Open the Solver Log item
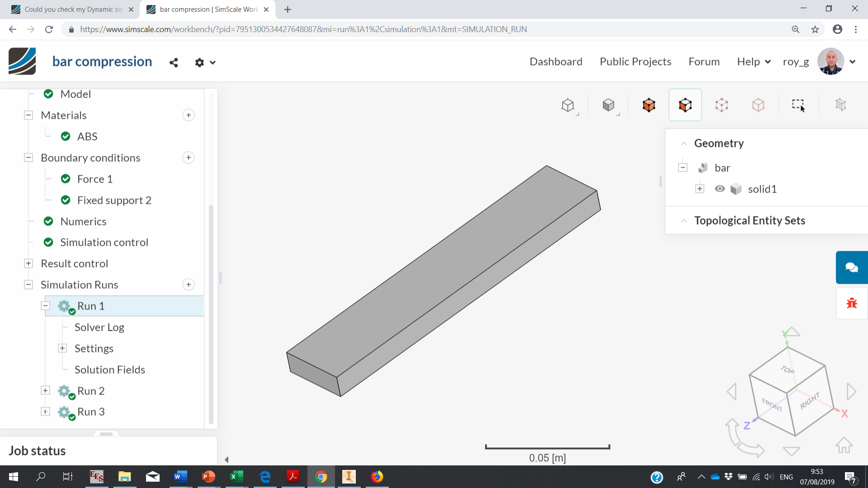The width and height of the screenshot is (868, 488). (x=99, y=327)
